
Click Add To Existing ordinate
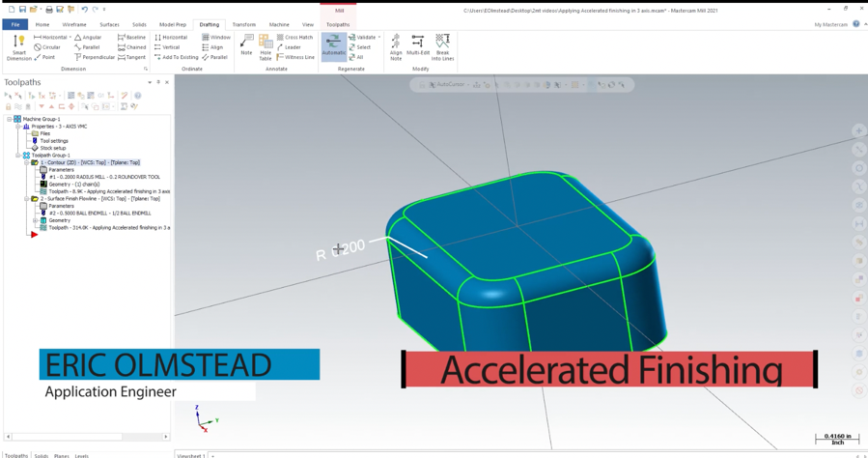[176, 57]
